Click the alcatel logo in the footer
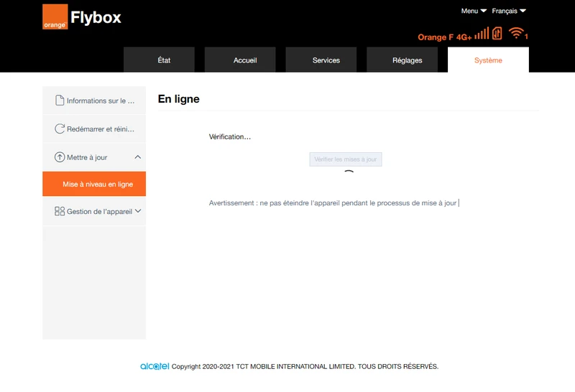Viewport: 575px width, 392px height. click(x=155, y=366)
